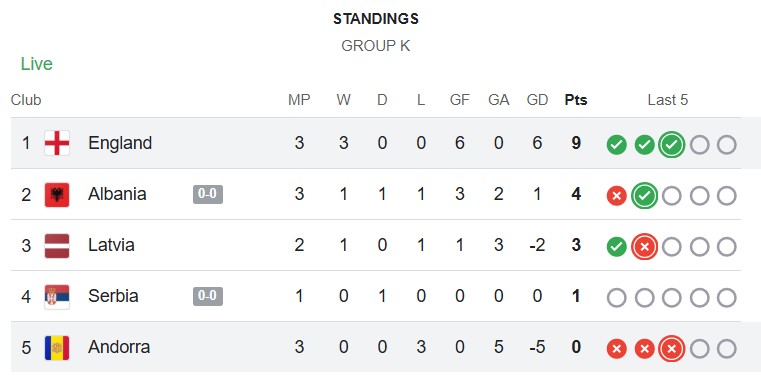The height and width of the screenshot is (390, 761).
Task: Click the Last 5 column header
Action: coord(668,100)
